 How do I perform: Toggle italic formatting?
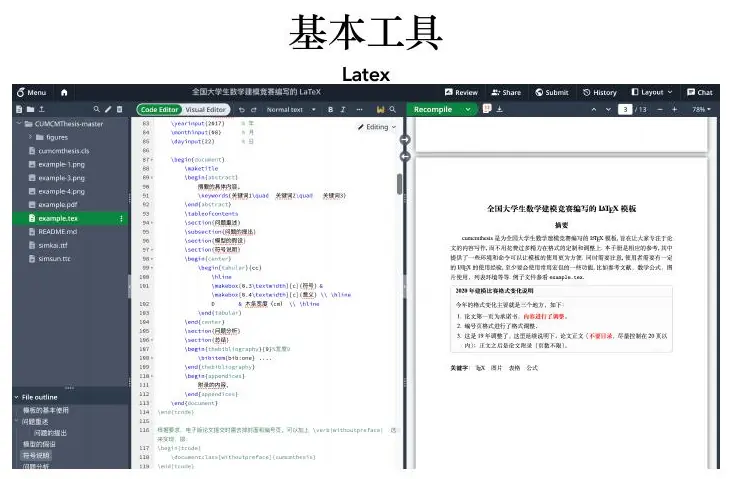(x=343, y=110)
